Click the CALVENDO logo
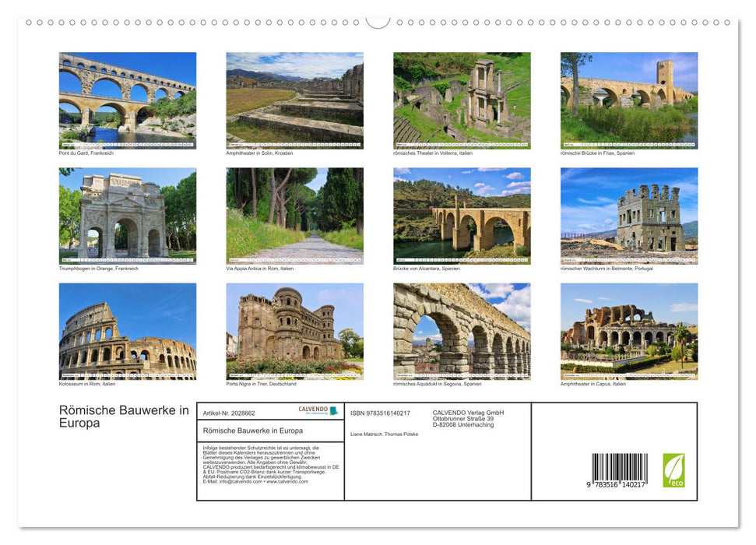This screenshot has width=756, height=545. tap(318, 410)
